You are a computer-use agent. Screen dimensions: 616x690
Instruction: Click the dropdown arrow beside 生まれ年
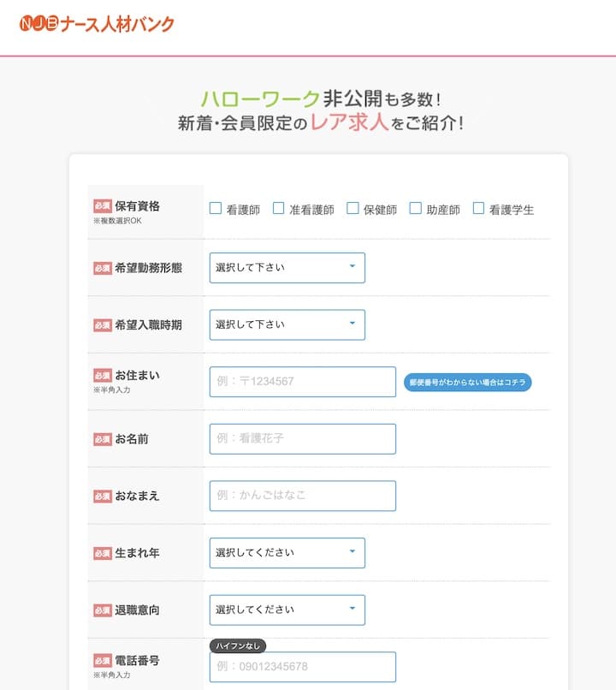[x=354, y=552]
